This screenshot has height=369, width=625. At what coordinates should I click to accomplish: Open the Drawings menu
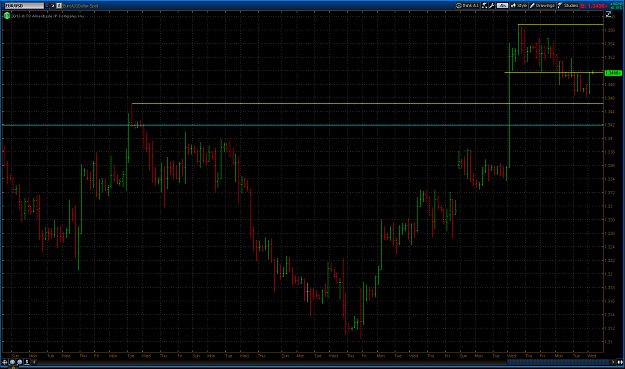point(542,6)
